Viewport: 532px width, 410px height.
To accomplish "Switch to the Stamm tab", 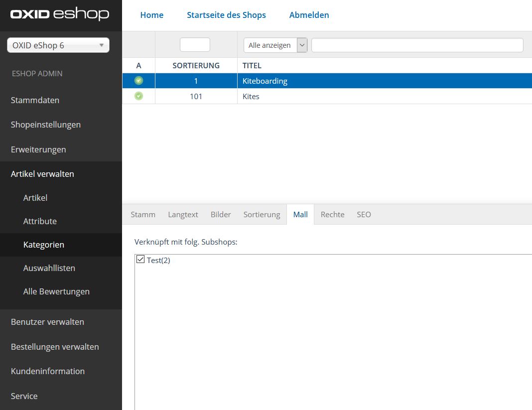I will [x=143, y=214].
